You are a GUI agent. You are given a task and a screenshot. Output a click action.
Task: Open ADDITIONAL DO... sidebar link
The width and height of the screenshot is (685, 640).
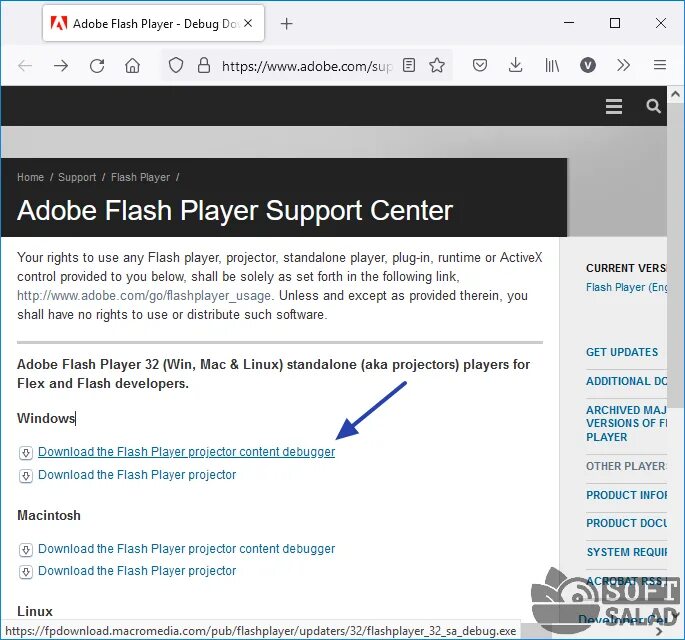click(x=626, y=381)
